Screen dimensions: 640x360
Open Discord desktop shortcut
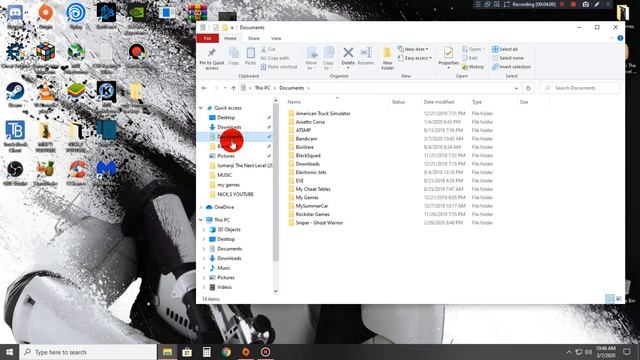(15, 16)
